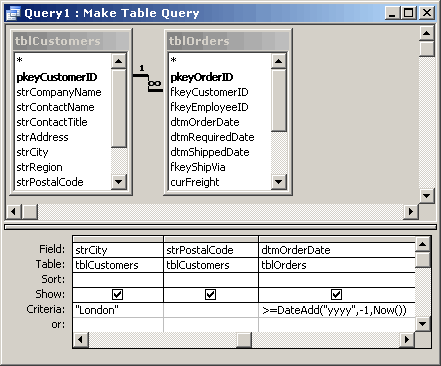
Task: Select strCity field in tblCustomers list
Action: [32, 152]
